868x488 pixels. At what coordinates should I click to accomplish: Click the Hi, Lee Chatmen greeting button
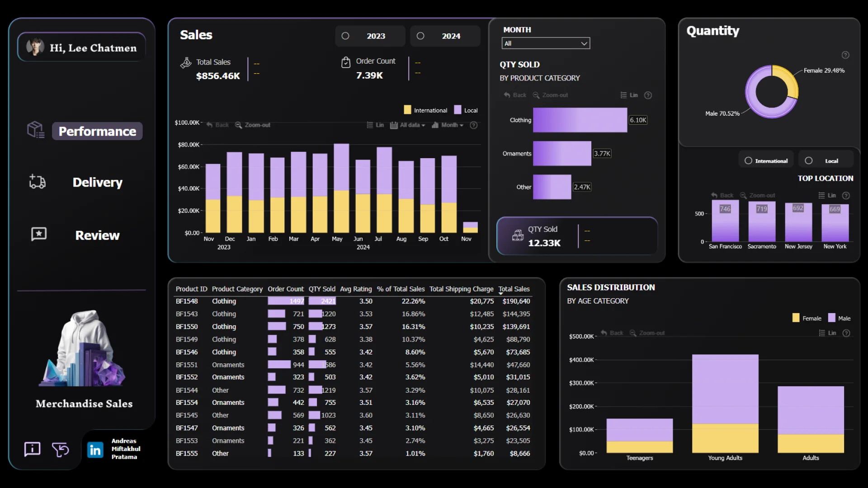[x=82, y=47]
